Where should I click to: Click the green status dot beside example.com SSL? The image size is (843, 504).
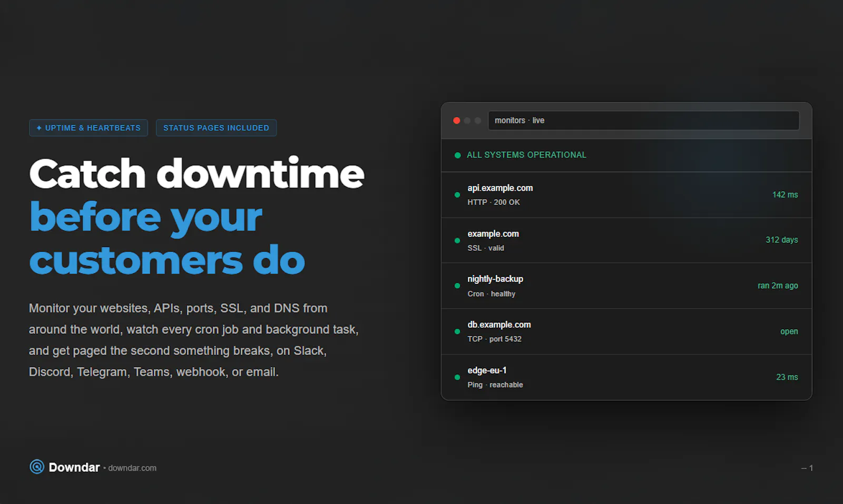(x=457, y=241)
